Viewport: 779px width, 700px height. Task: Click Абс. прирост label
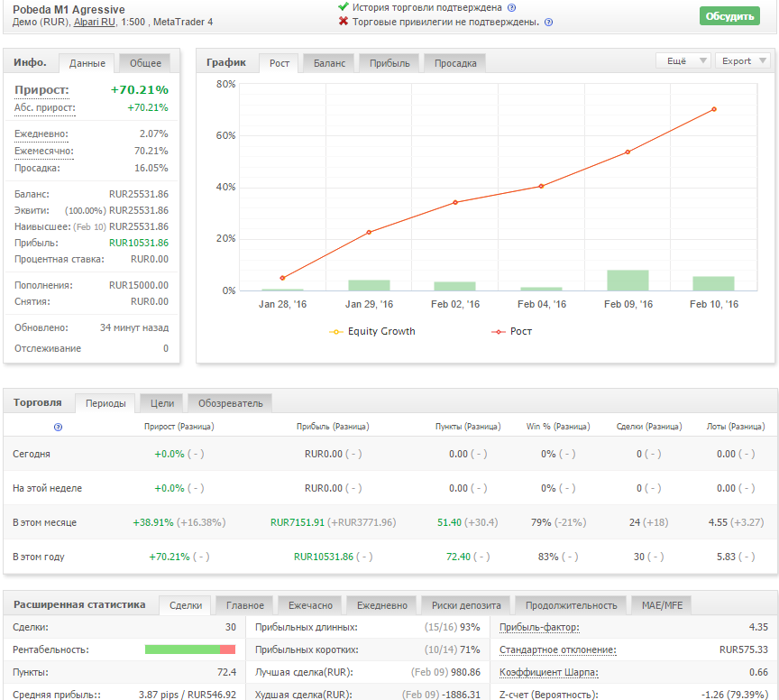45,108
